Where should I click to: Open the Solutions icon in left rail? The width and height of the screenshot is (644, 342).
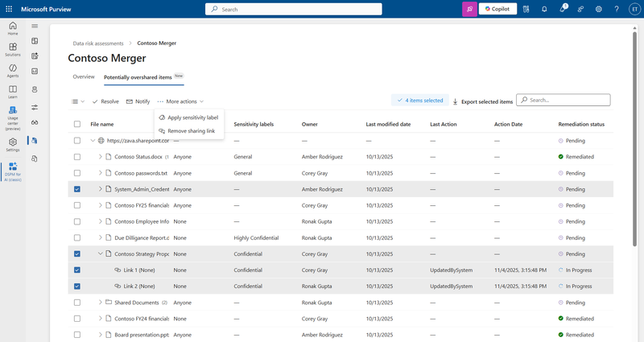(13, 50)
